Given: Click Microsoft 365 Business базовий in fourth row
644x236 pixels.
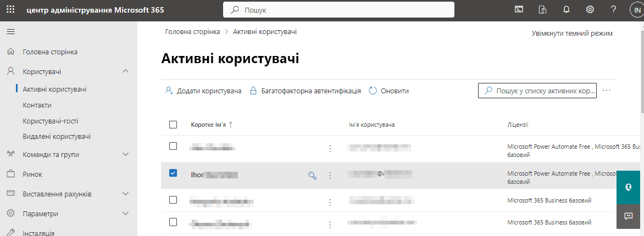Looking at the screenshot, I should click(x=549, y=222).
